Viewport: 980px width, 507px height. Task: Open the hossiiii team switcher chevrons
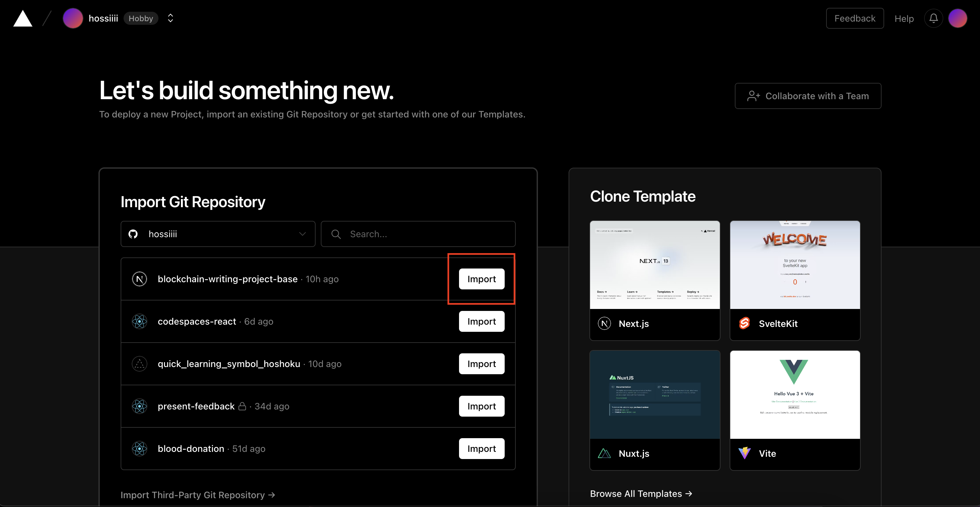[171, 18]
